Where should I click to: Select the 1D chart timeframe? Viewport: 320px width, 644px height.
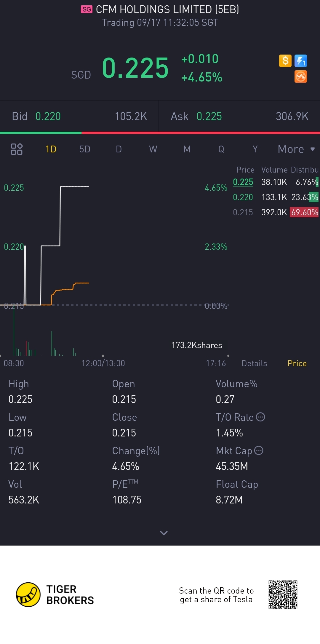coord(51,149)
